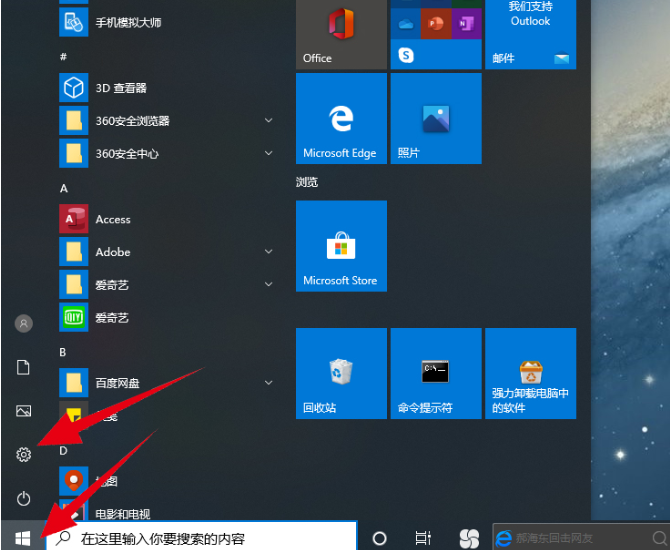Expand the 爱奇艺 folder
Screen dimensions: 670x550
coord(268,284)
